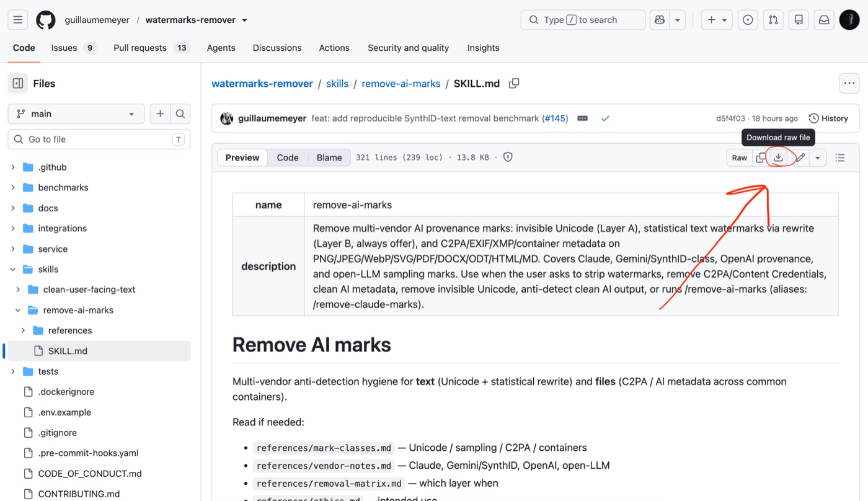Go to watermarks-remover in the breadcrumb
Image resolution: width=868 pixels, height=501 pixels.
[x=262, y=83]
